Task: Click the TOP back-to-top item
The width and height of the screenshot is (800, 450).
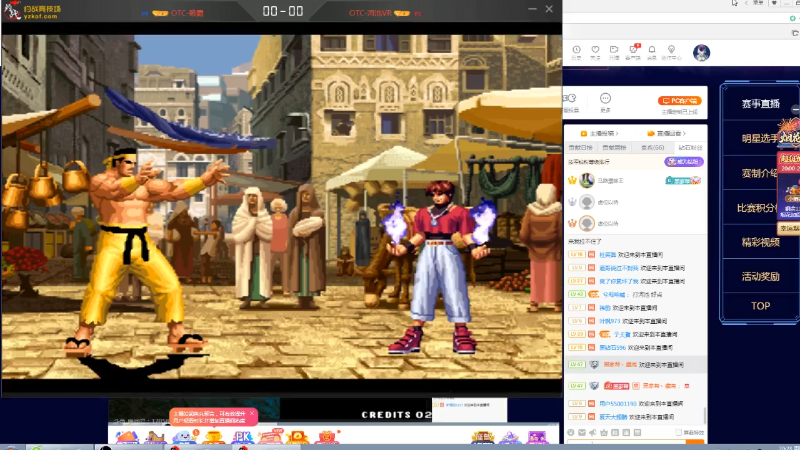Action: (760, 306)
